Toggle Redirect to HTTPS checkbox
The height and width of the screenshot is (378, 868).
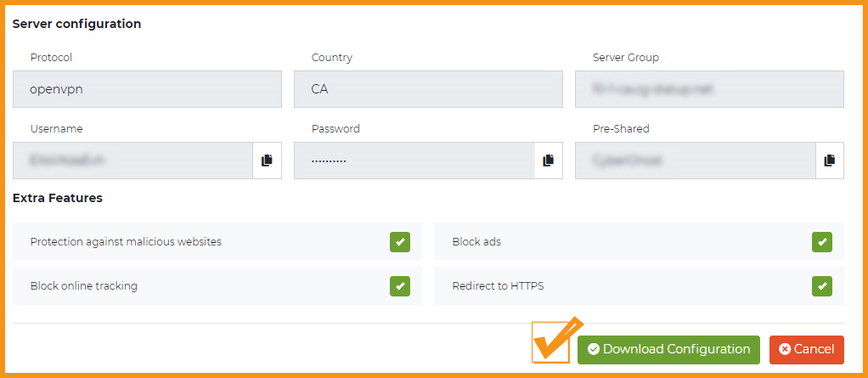tap(822, 286)
